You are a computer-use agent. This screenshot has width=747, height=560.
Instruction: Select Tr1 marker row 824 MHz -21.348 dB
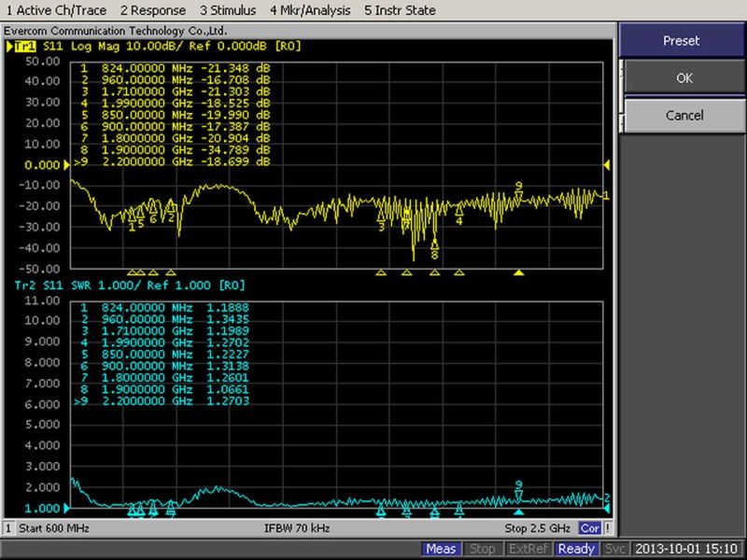[175, 68]
